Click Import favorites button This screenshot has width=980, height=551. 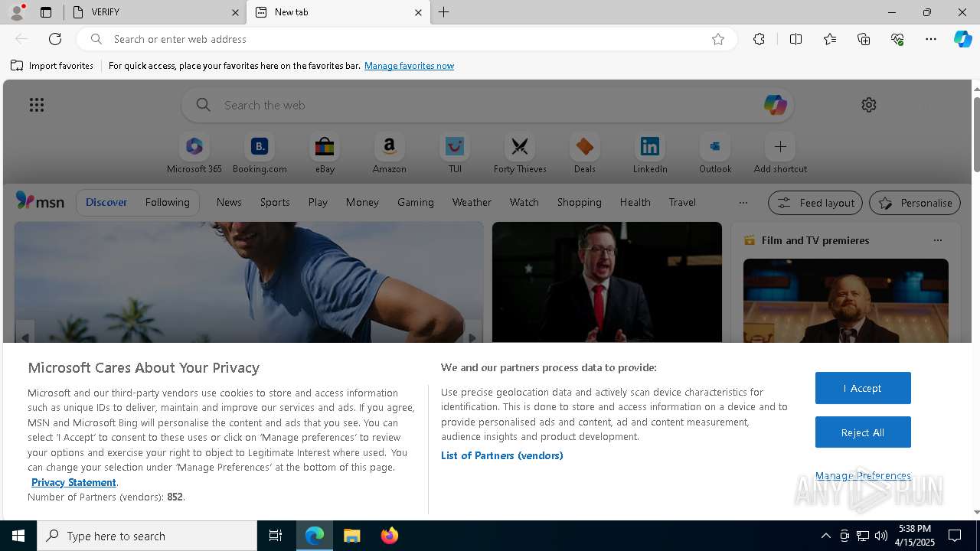pos(52,66)
